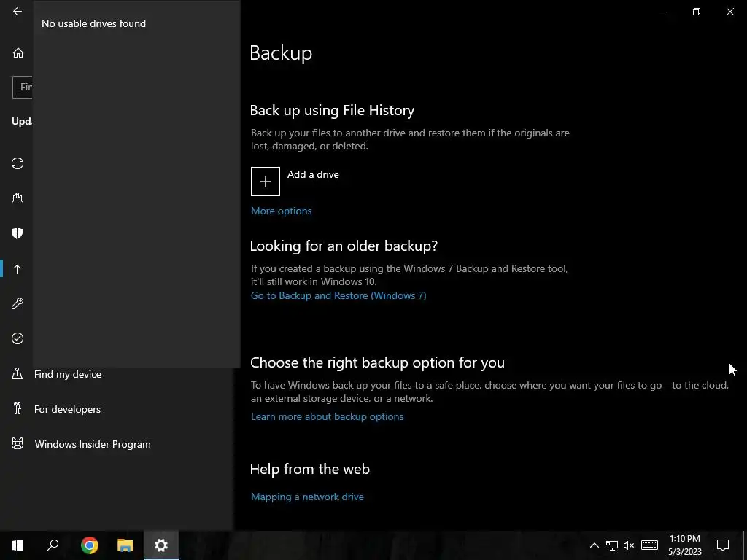Image resolution: width=747 pixels, height=560 pixels.
Task: Open the Windows Security shield icon
Action: (18, 233)
